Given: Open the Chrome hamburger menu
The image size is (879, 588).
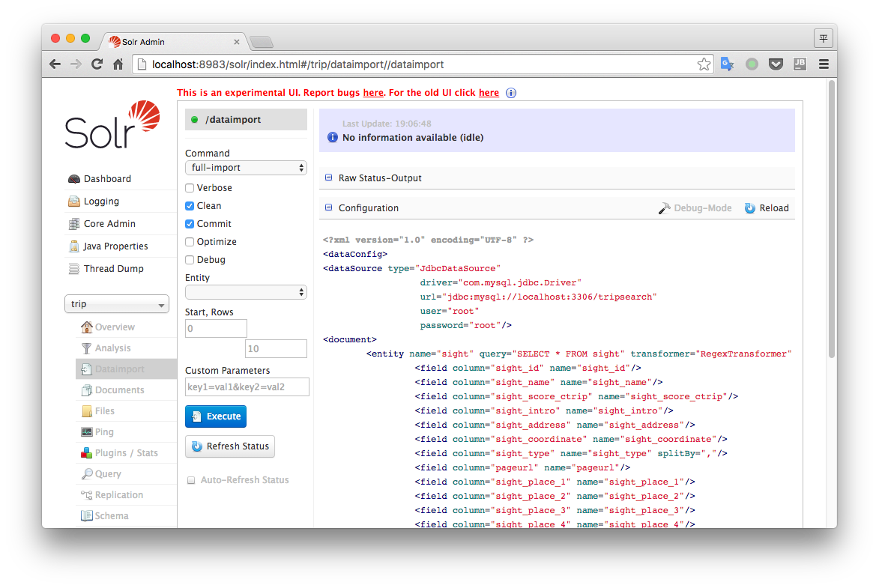Looking at the screenshot, I should click(824, 64).
